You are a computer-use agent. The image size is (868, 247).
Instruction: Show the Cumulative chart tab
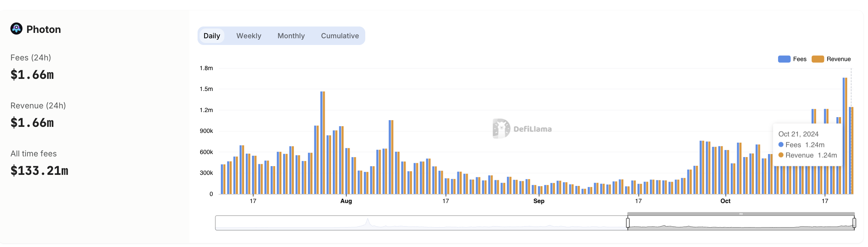click(x=340, y=36)
